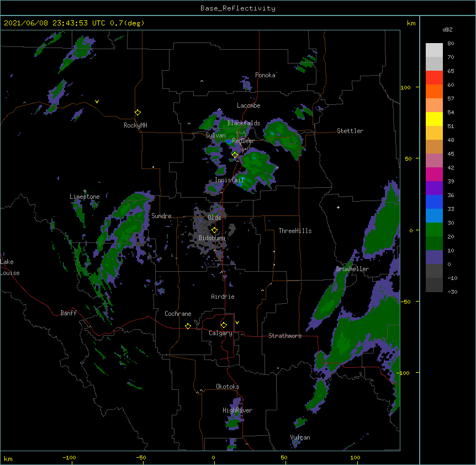Click the Sundre town label
Image resolution: width=476 pixels, height=465 pixels.
(161, 216)
